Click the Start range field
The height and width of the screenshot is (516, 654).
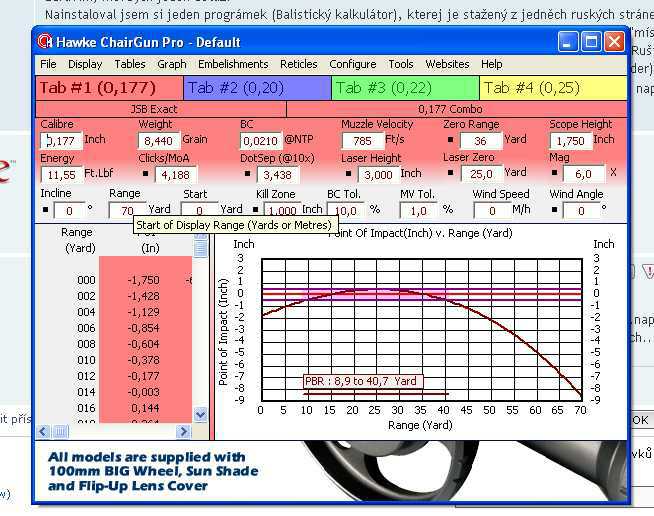tap(199, 211)
